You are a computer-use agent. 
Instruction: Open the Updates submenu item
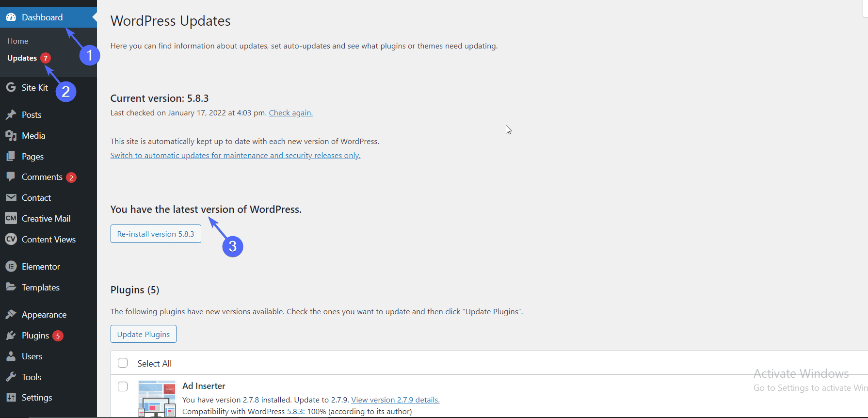pyautogui.click(x=22, y=58)
